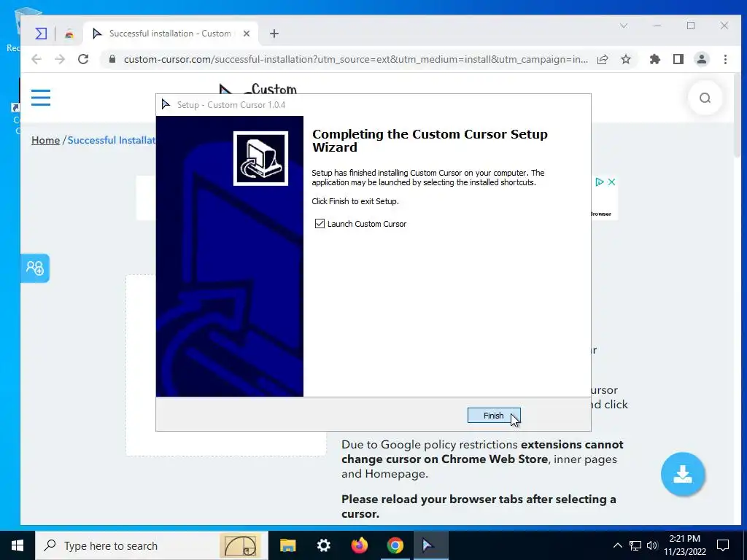This screenshot has width=747, height=560.
Task: Open Settings gear from taskbar
Action: tap(323, 545)
